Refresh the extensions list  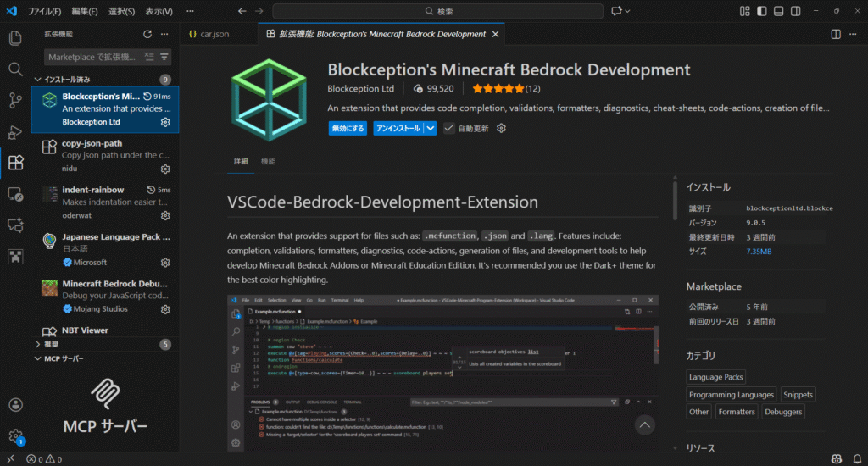pyautogui.click(x=147, y=34)
